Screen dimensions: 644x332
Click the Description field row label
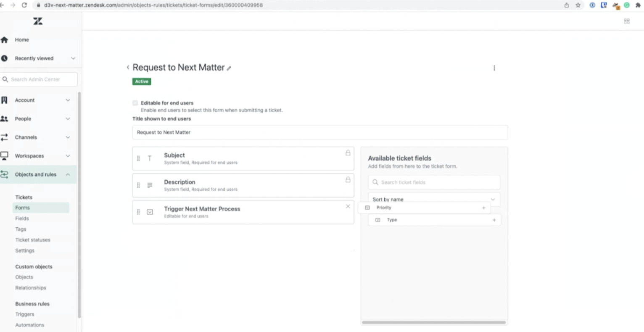(x=179, y=182)
